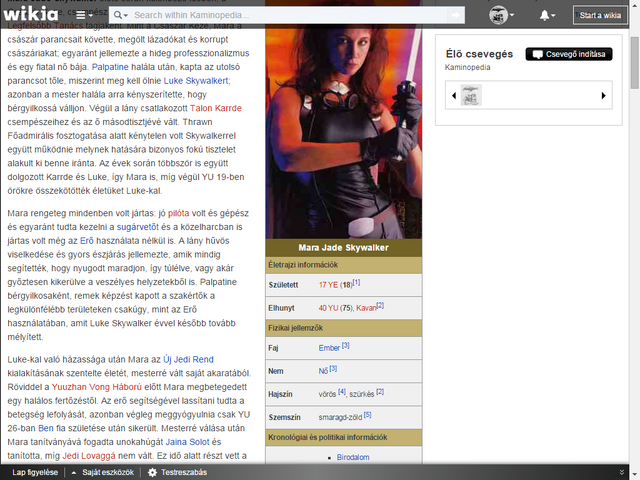Click the Szemszín row label

pyautogui.click(x=284, y=417)
